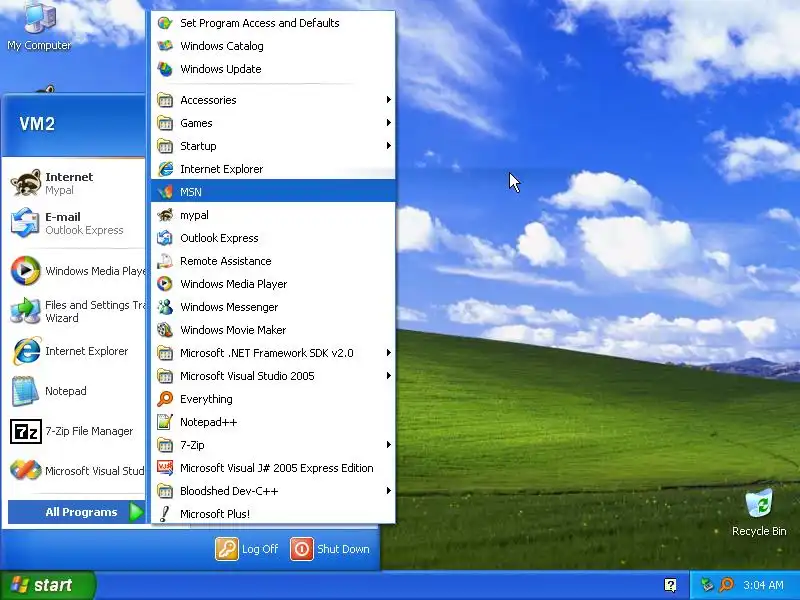This screenshot has width=800, height=600.
Task: Open 7-Zip File Manager icon
Action: tap(26, 432)
